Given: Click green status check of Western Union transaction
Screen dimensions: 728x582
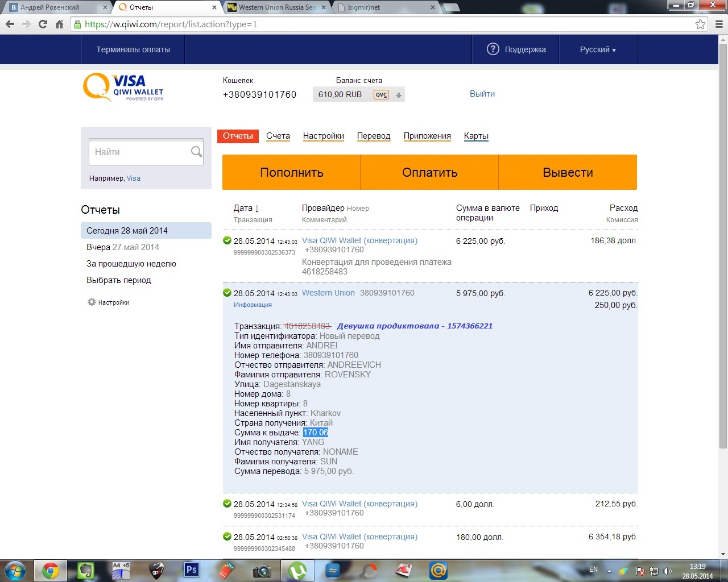Looking at the screenshot, I should tap(227, 293).
